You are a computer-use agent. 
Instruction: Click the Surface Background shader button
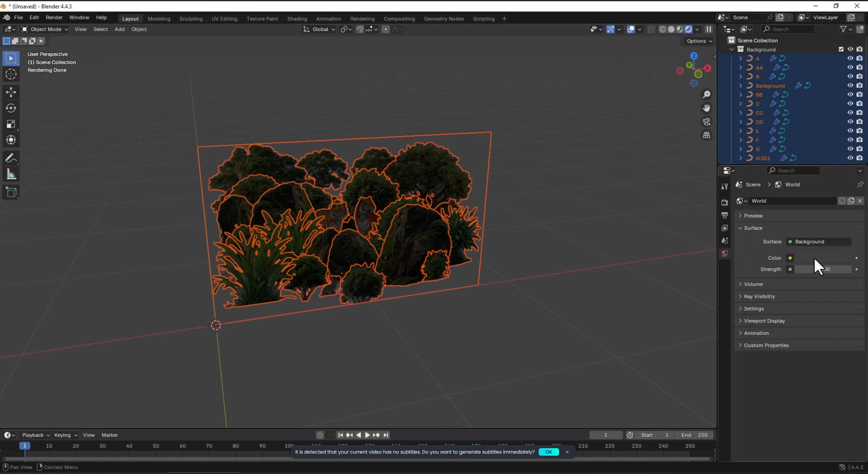point(818,242)
